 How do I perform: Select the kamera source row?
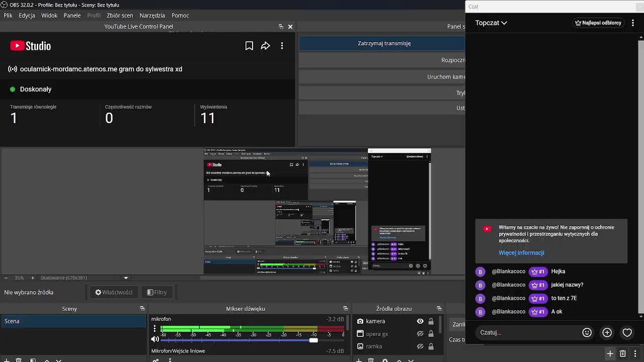coord(395,321)
